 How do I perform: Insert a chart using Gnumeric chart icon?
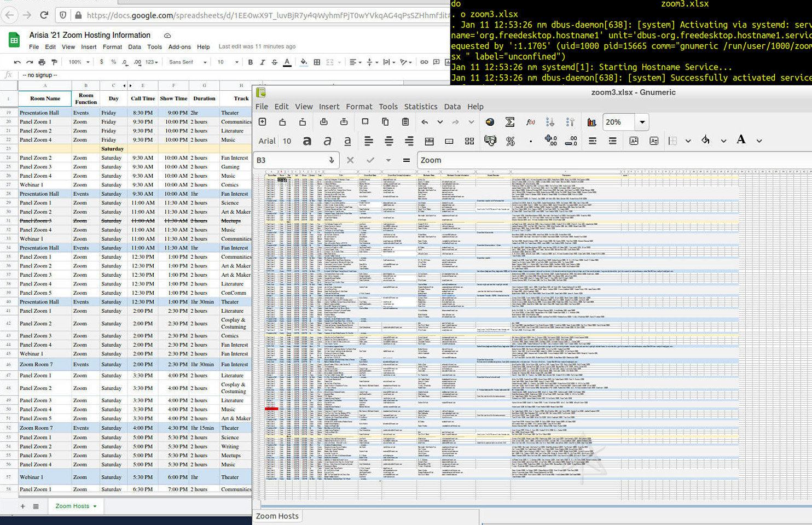pos(591,122)
